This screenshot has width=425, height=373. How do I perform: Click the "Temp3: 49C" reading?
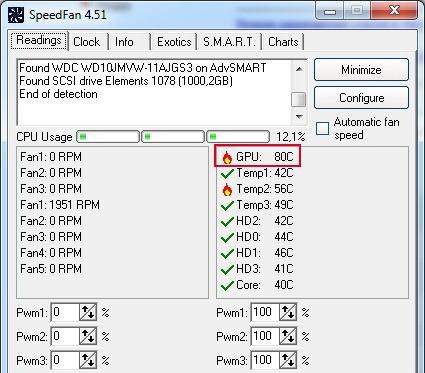pos(265,205)
